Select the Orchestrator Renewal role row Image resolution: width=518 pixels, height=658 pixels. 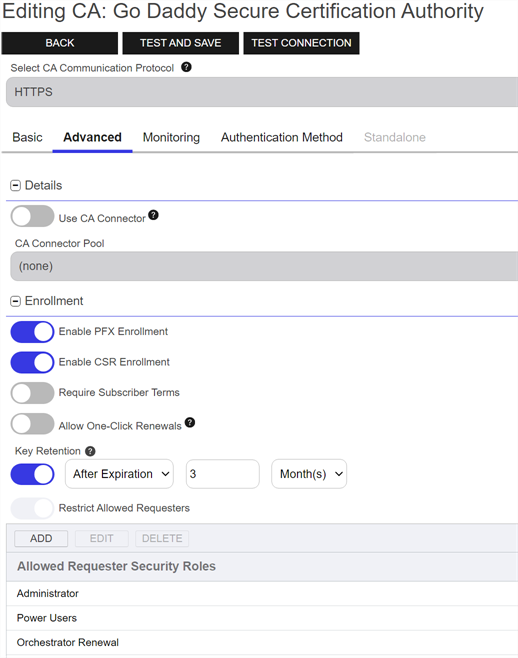(x=262, y=642)
